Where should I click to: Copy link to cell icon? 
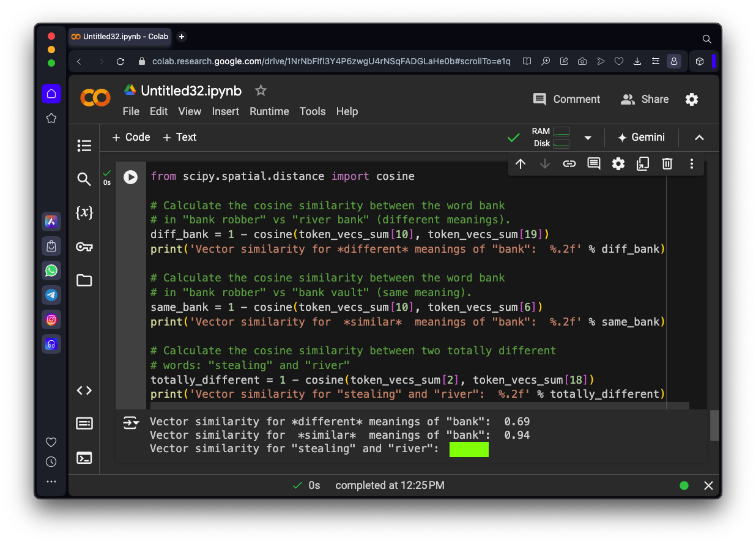tap(569, 163)
